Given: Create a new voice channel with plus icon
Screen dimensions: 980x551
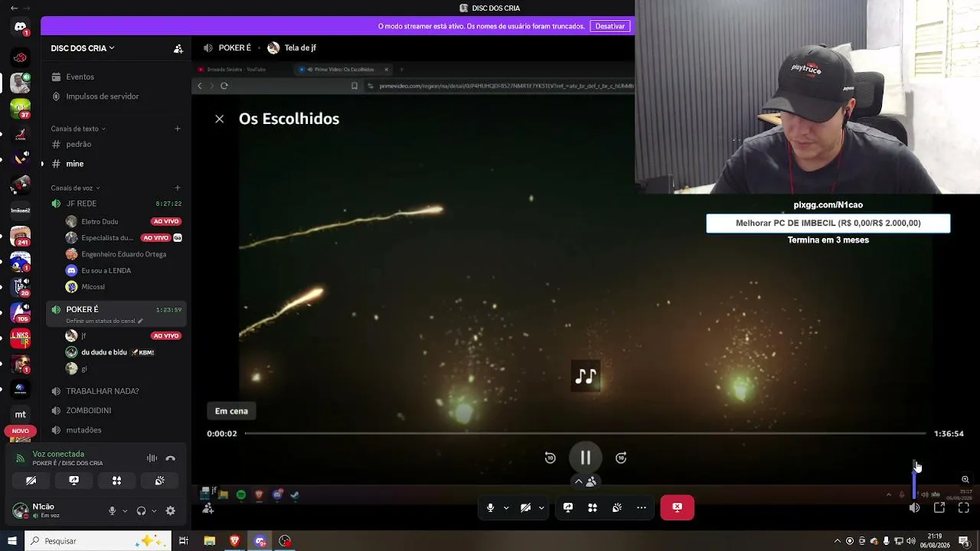Looking at the screenshot, I should point(178,187).
